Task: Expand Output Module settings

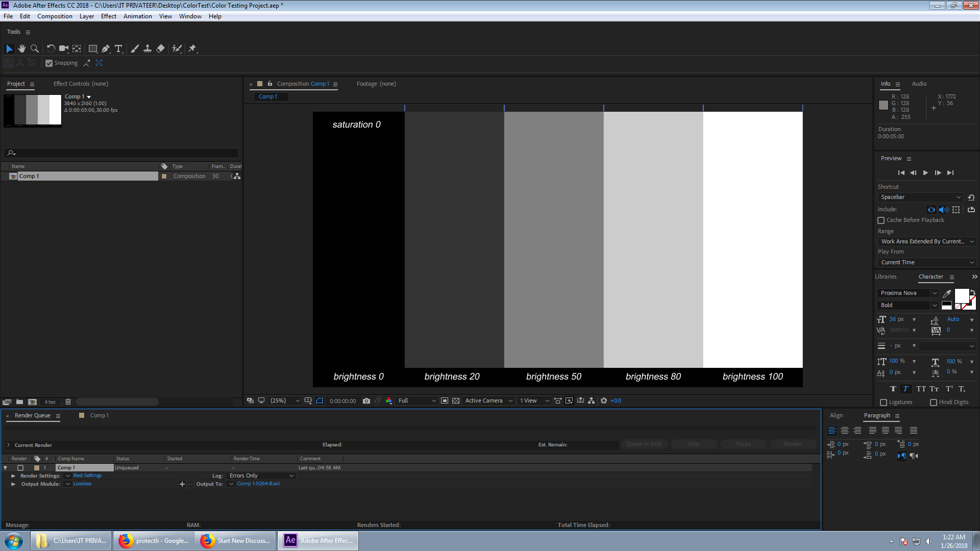Action: [13, 484]
